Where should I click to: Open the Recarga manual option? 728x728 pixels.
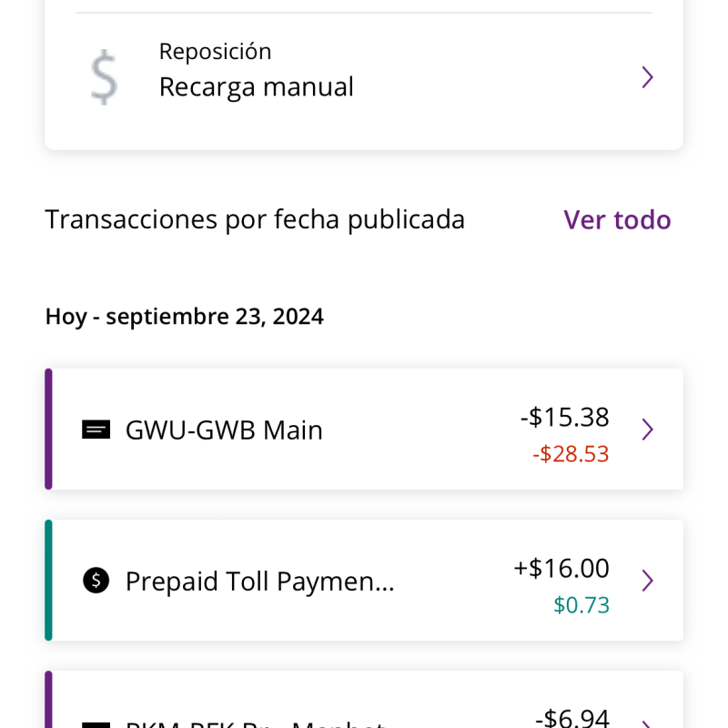pyautogui.click(x=363, y=77)
